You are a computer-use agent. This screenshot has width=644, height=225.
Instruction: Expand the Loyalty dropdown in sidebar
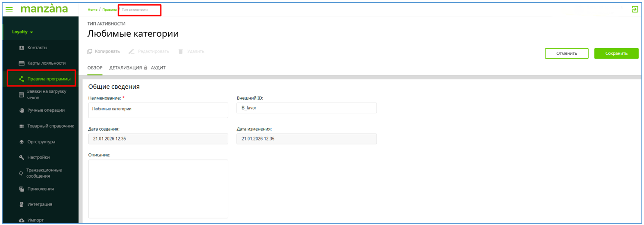[x=23, y=32]
